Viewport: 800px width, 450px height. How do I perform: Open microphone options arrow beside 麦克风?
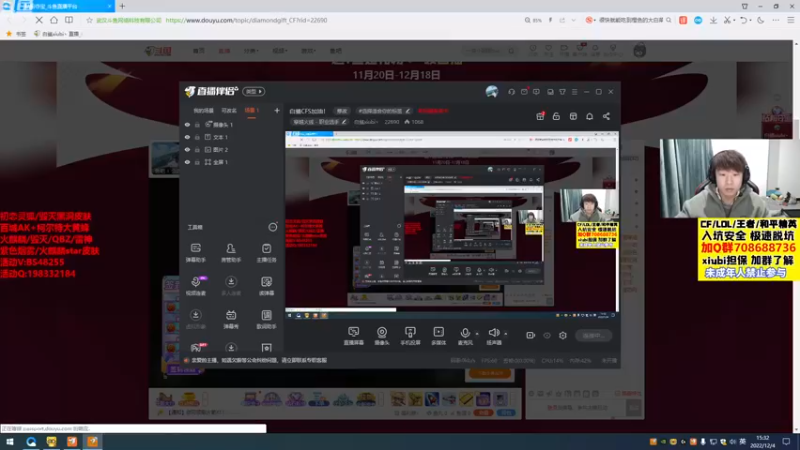(x=477, y=334)
